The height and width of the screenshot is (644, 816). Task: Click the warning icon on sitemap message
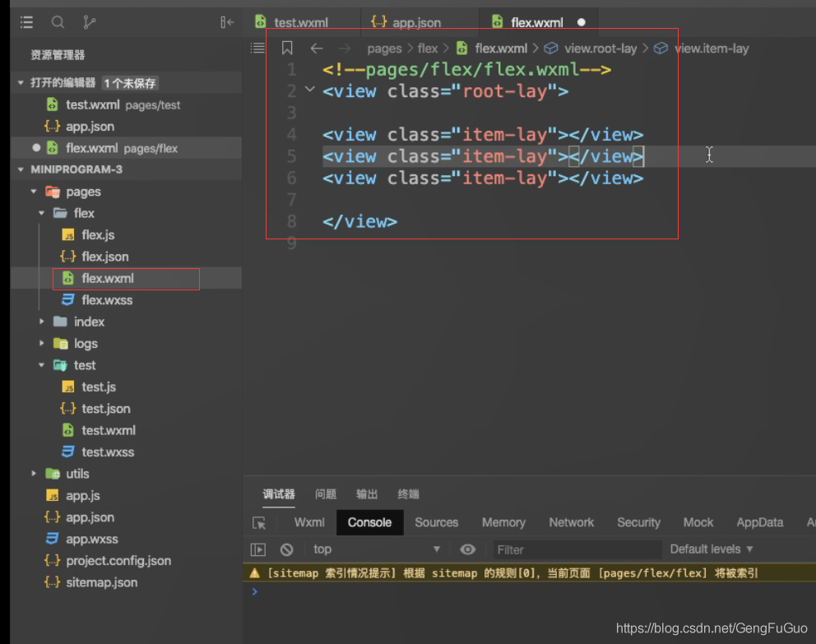254,573
